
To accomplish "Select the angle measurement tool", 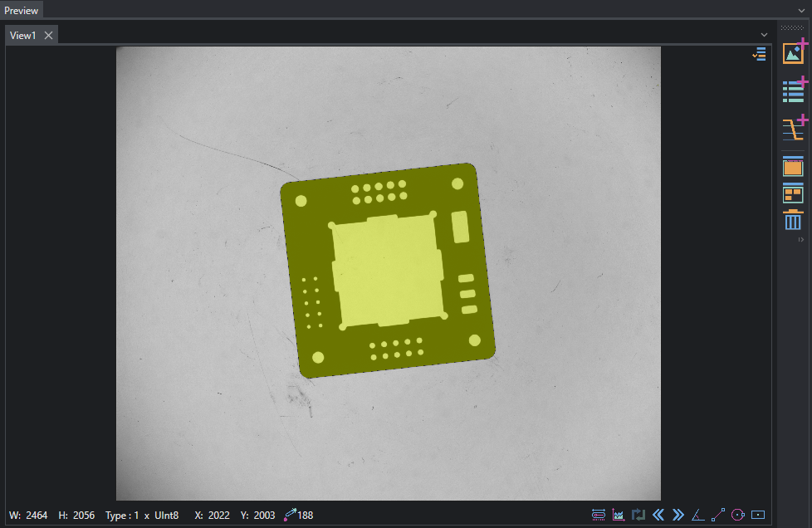I will coord(698,515).
